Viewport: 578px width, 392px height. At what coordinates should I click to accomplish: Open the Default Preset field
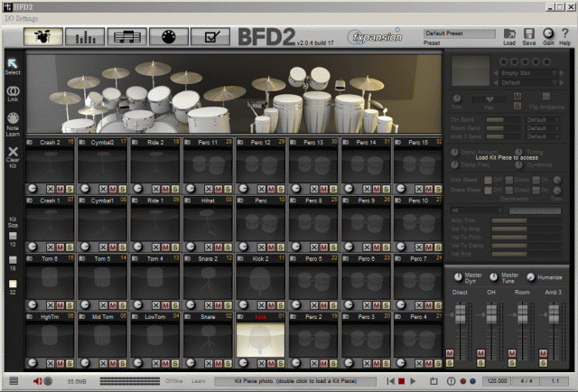(459, 33)
